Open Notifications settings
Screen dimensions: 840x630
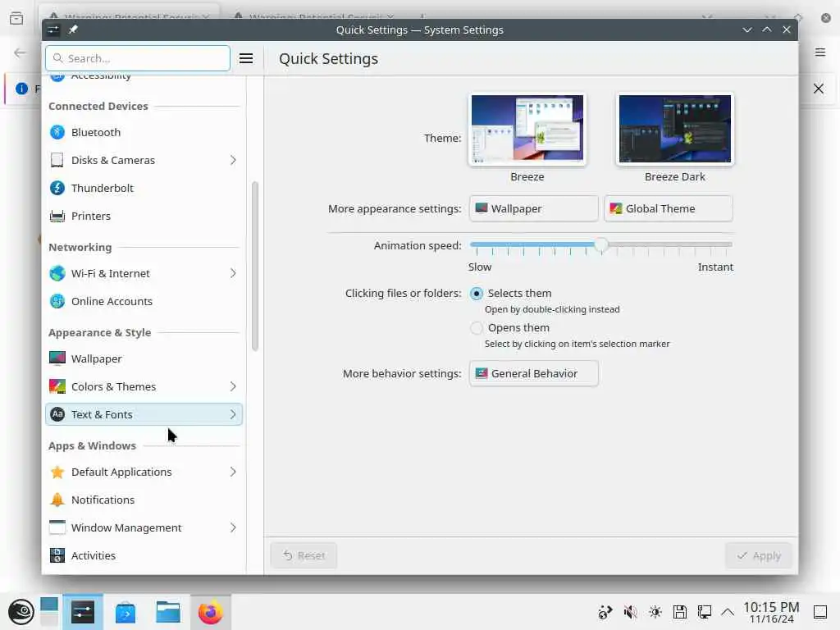click(x=144, y=500)
